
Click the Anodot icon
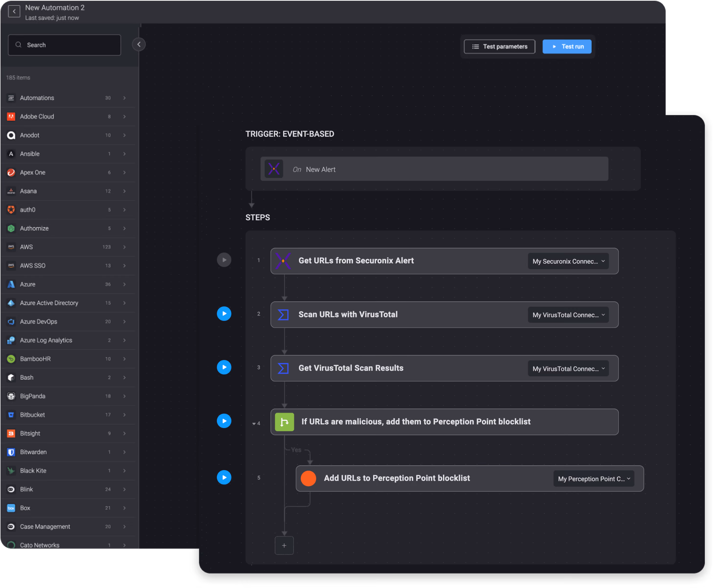point(11,135)
